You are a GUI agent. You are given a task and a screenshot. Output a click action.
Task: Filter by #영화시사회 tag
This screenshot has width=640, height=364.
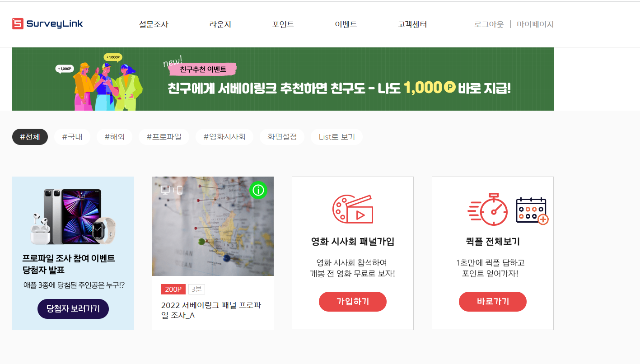224,137
